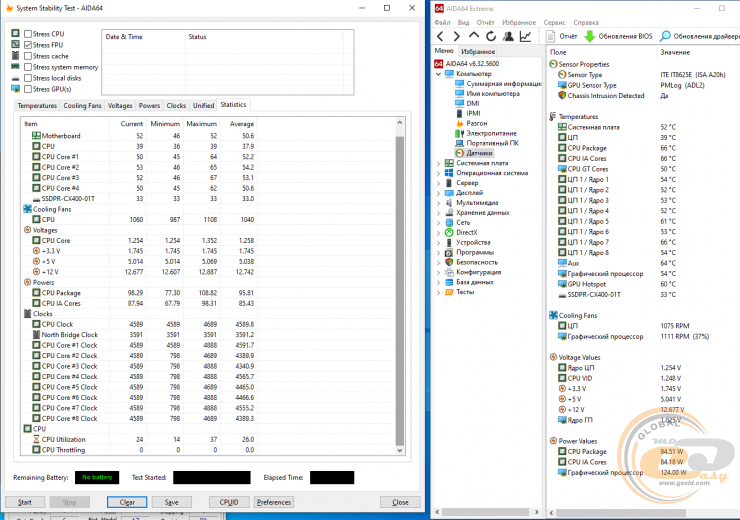Click the Значение column header
The height and width of the screenshot is (520, 740).
[698, 52]
